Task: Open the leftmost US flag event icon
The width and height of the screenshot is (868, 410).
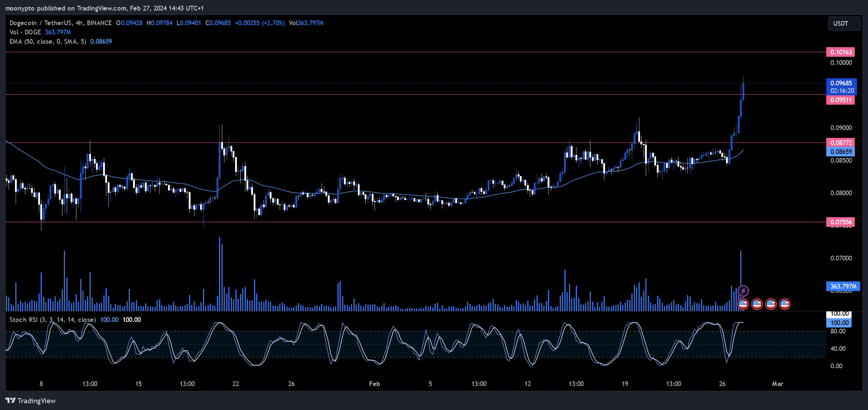Action: point(743,304)
